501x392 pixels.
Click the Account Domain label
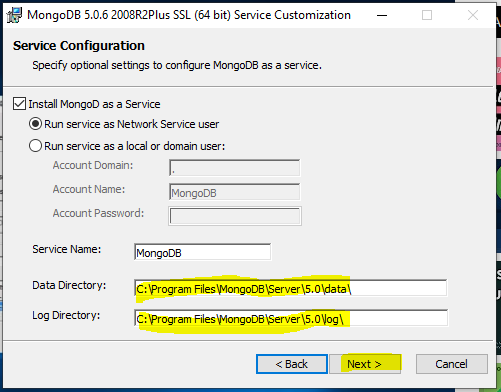[x=93, y=165]
